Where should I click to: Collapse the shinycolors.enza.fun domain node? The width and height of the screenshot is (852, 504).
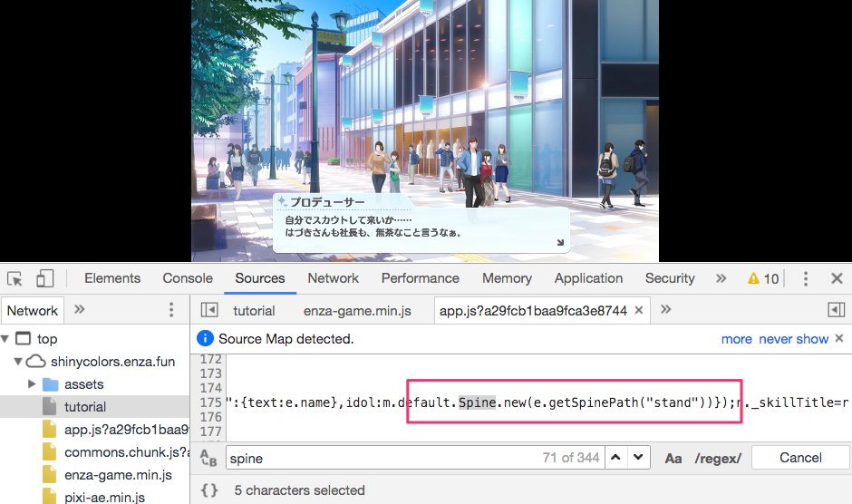18,361
